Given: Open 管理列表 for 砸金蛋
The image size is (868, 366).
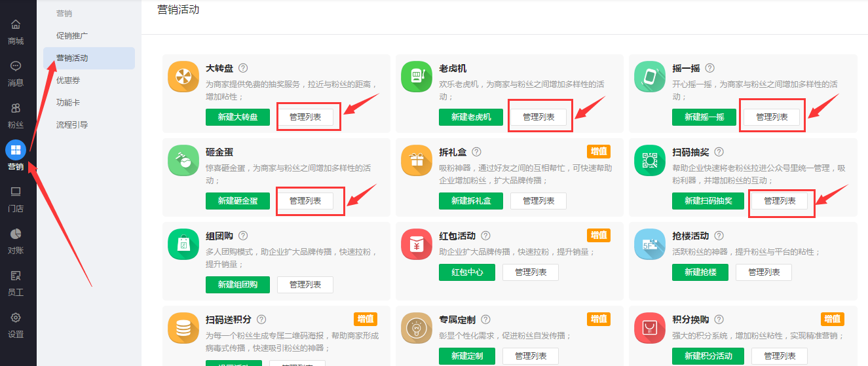Looking at the screenshot, I should click(305, 201).
